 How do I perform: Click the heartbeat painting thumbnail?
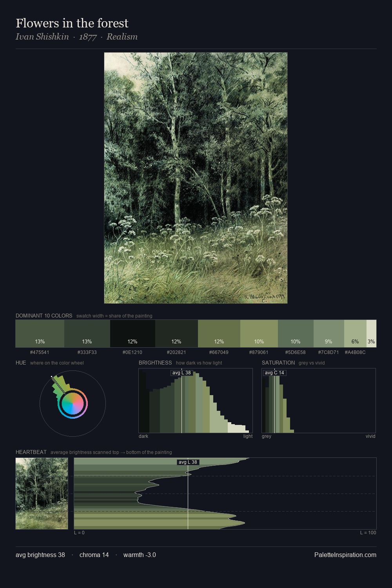[42, 494]
